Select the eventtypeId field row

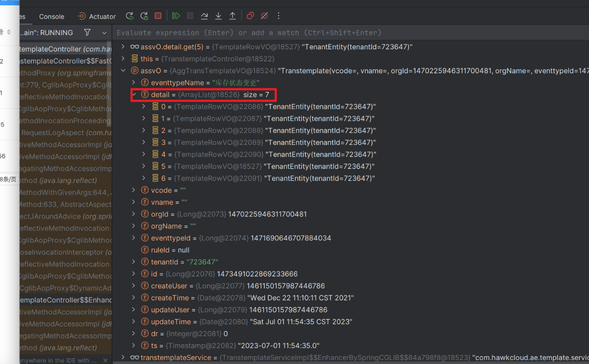pyautogui.click(x=351, y=238)
